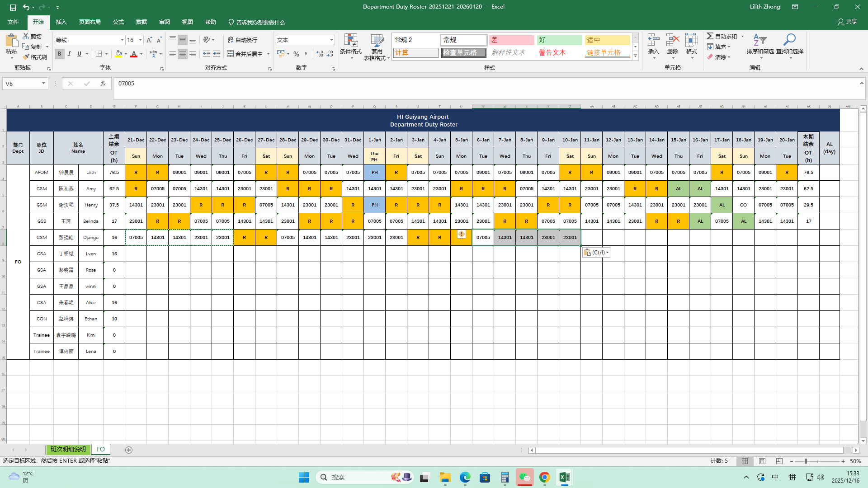
Task: Switch to the 班次明细说明 sheet tab
Action: 68,450
